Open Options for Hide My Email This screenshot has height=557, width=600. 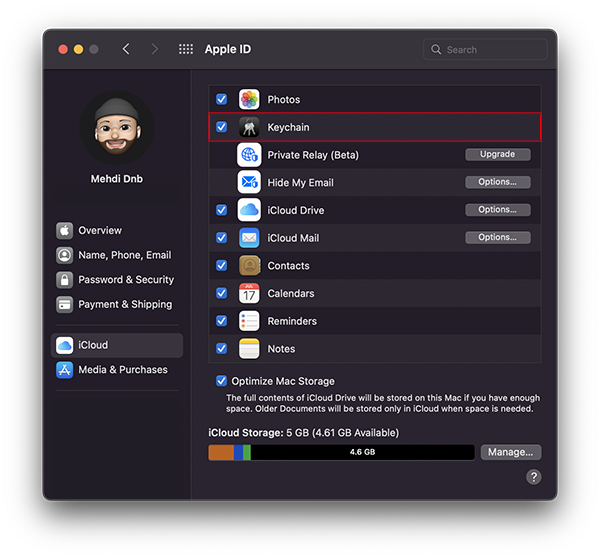(x=497, y=182)
